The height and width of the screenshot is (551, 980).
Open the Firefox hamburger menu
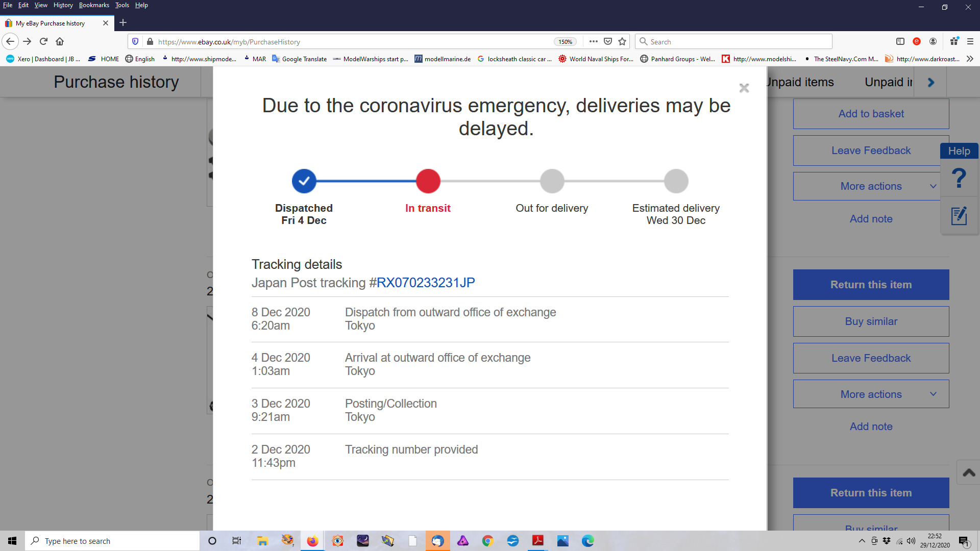coord(970,41)
